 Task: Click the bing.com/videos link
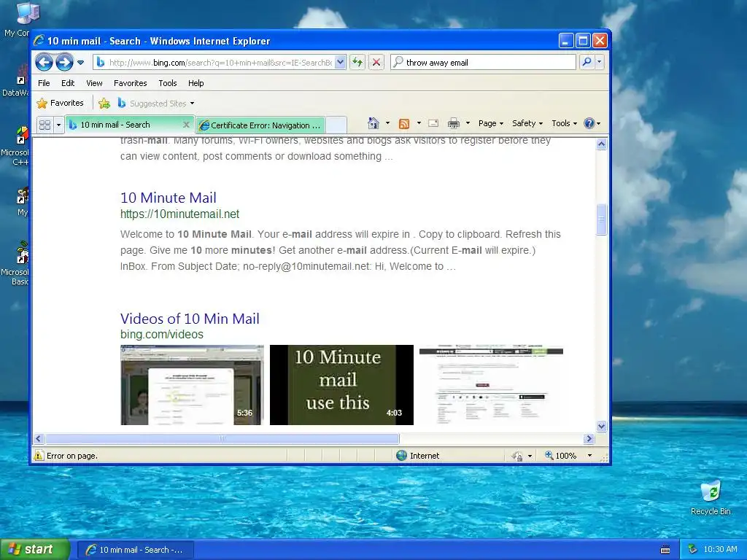(161, 334)
